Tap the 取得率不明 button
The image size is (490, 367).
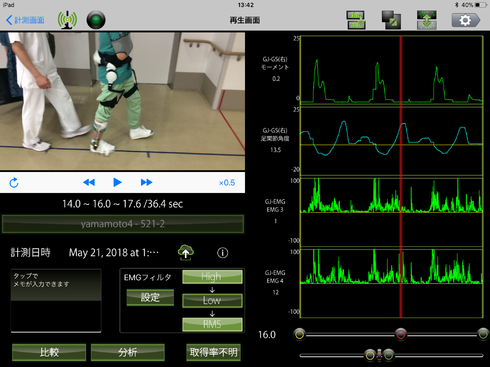click(x=213, y=352)
